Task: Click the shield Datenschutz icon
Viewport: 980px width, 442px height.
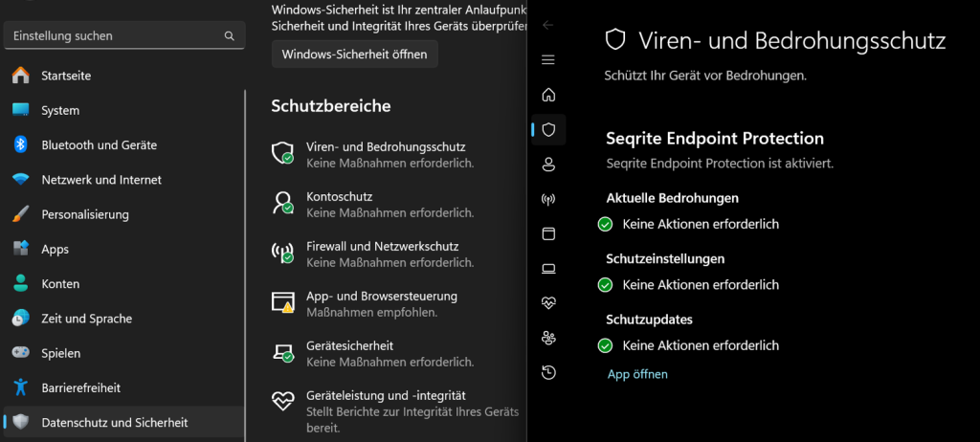Action: (21, 423)
